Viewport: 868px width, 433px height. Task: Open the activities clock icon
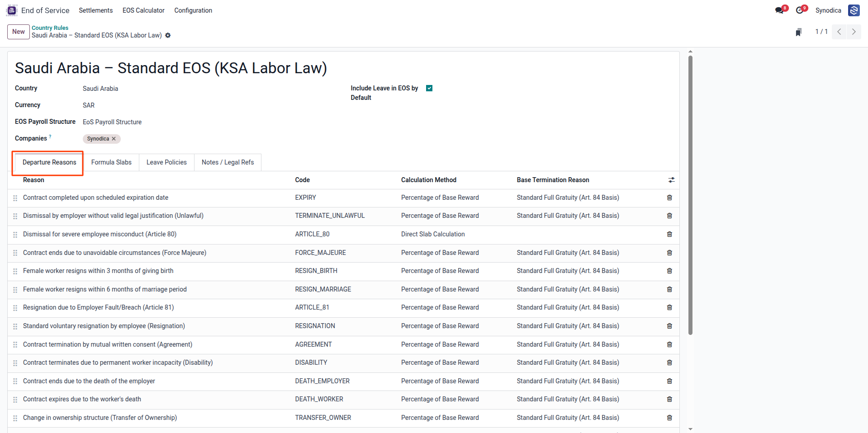point(800,10)
